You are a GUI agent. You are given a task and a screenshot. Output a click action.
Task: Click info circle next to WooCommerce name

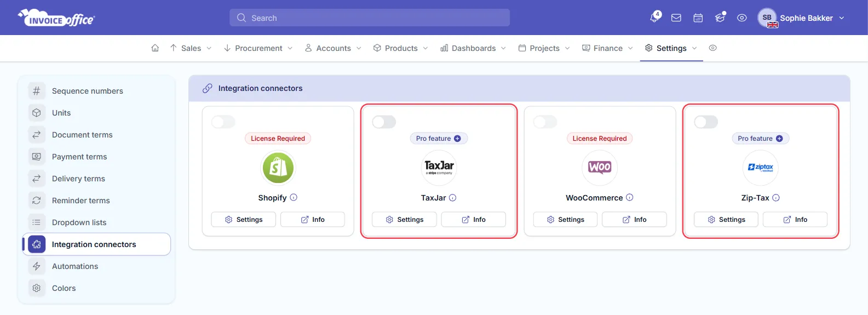(630, 198)
